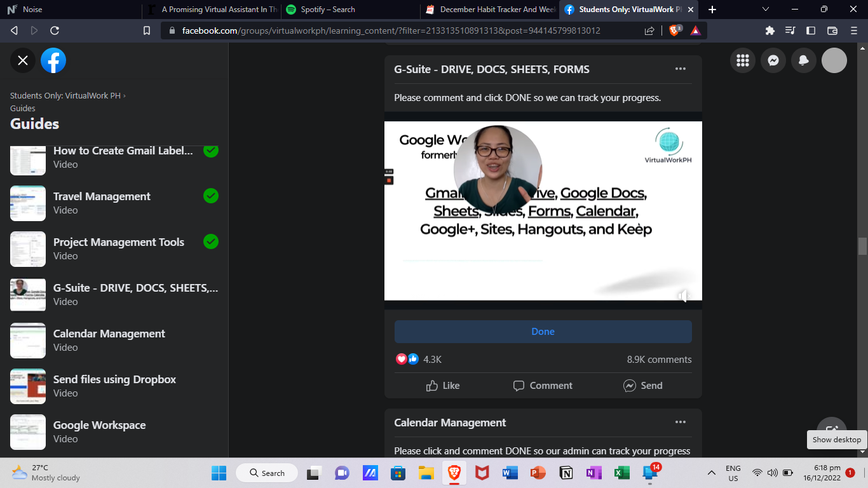Open the Calendar Management guide in sidebar
868x488 pixels.
114,340
